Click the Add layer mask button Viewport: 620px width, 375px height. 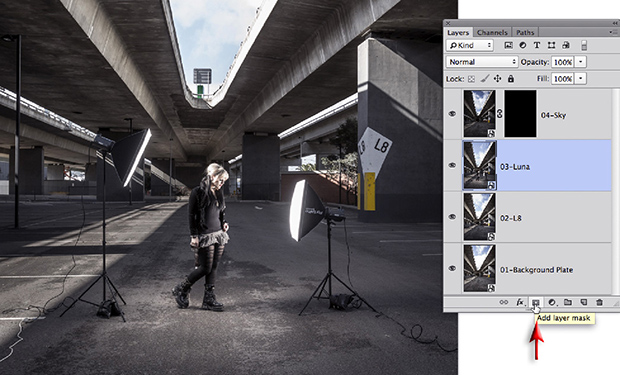click(535, 303)
